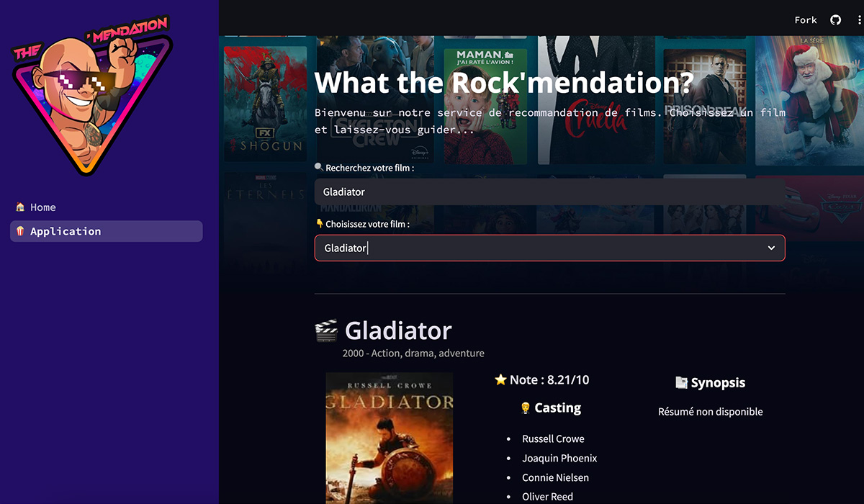The image size is (864, 504).
Task: Open the Choisissez votre film dropdown
Action: click(x=549, y=248)
